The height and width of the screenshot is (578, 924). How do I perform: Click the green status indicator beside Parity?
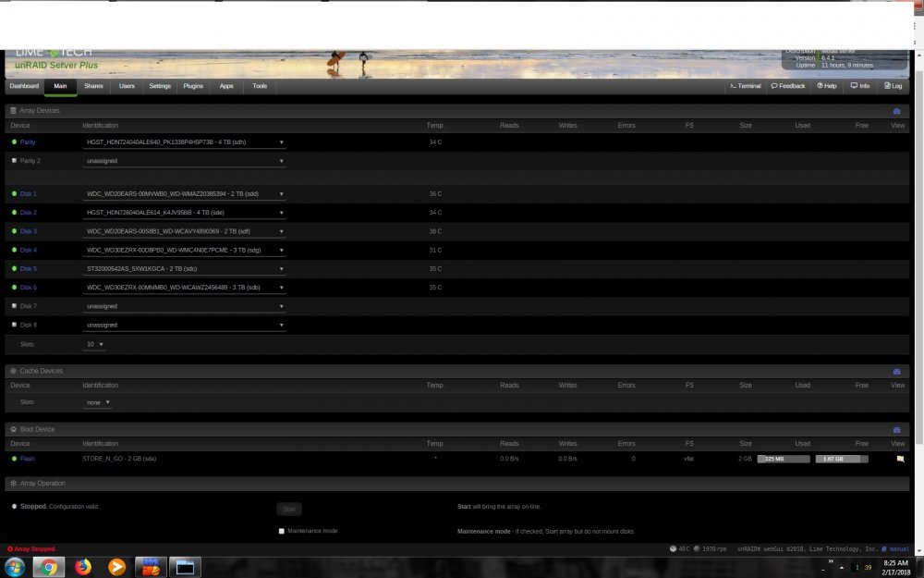(14, 142)
